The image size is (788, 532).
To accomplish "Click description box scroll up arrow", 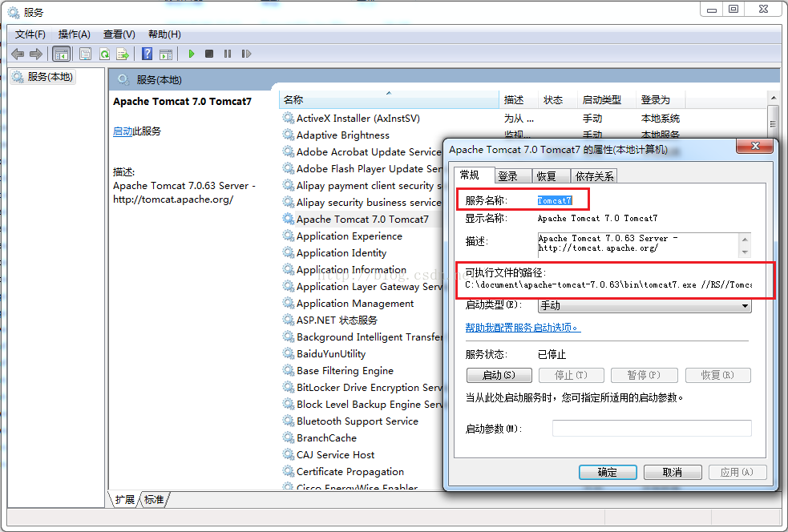I will tap(745, 239).
